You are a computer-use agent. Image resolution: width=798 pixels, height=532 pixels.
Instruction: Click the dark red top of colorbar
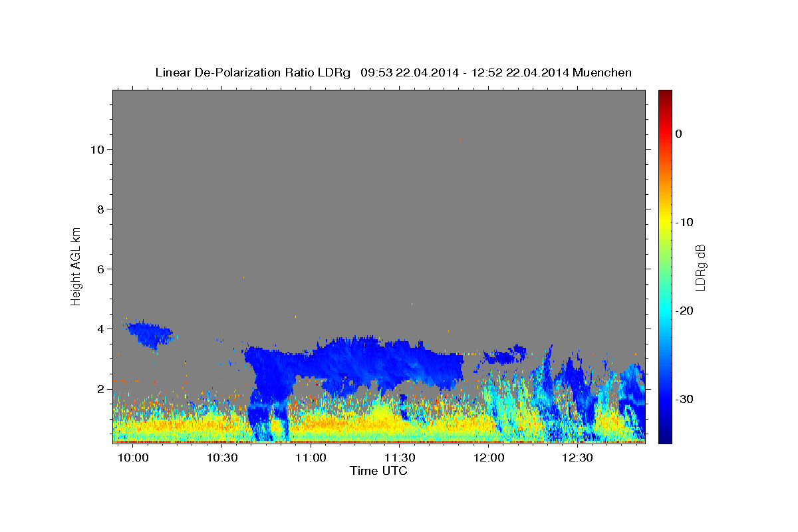coord(665,95)
